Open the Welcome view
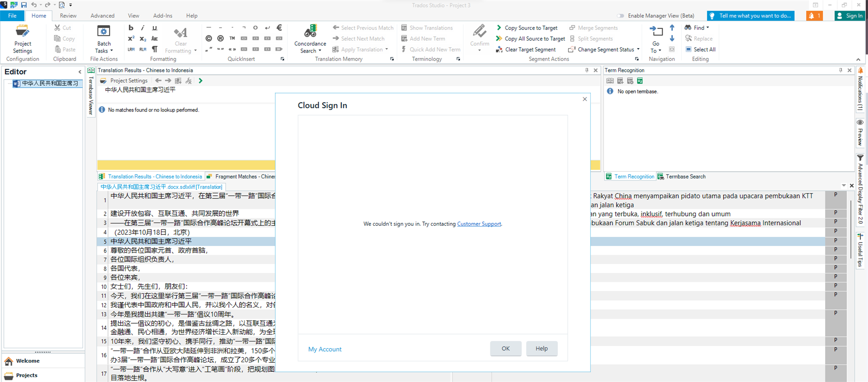 pyautogui.click(x=42, y=361)
